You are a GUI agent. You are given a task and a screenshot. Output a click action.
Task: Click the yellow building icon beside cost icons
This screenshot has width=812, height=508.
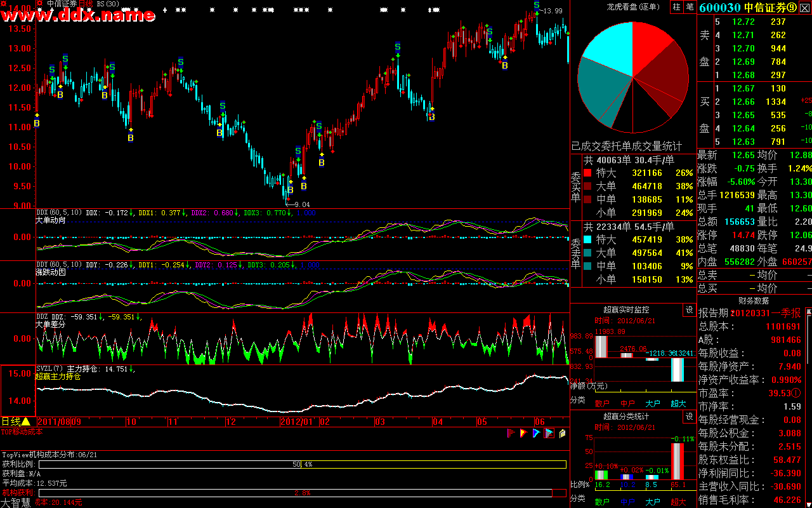(562, 433)
